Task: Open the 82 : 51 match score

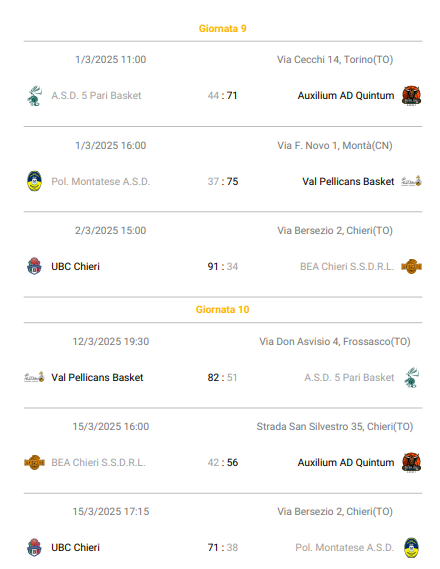Action: click(x=222, y=378)
